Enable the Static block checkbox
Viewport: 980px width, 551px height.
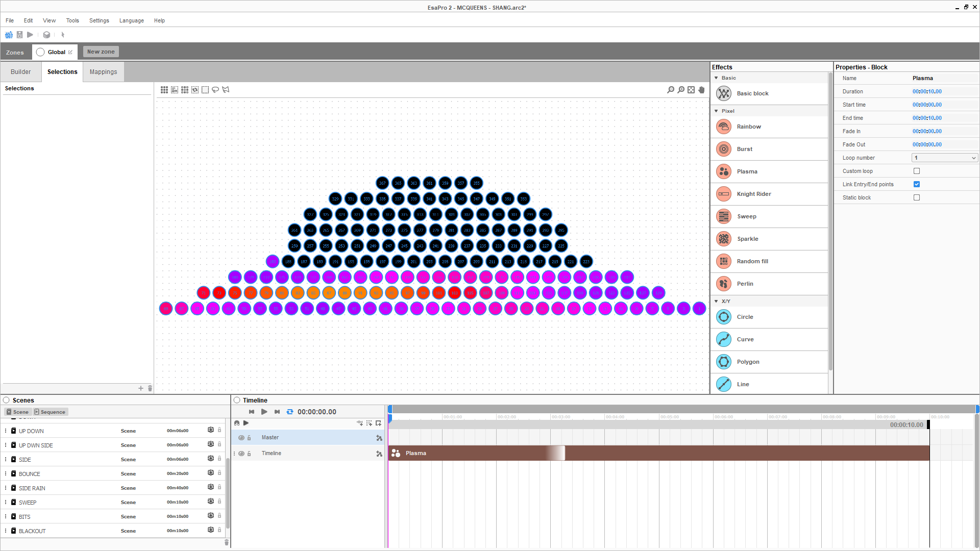pyautogui.click(x=917, y=197)
